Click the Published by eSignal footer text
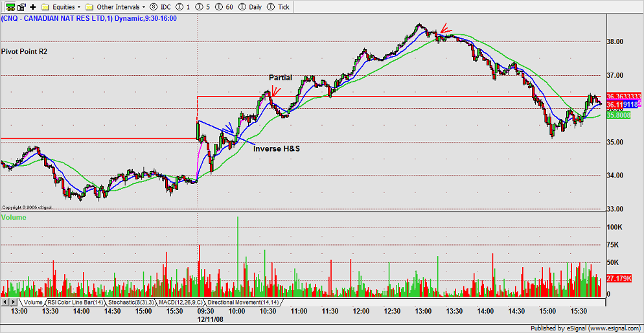The height and width of the screenshot is (333, 644). 586,328
